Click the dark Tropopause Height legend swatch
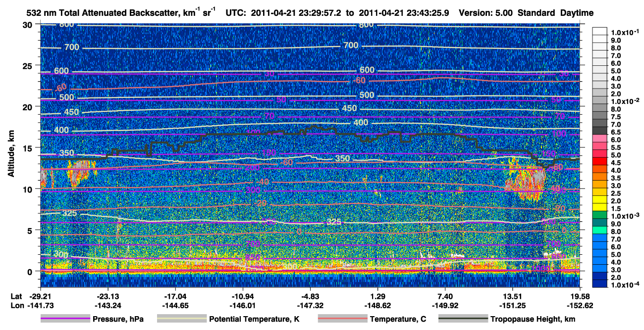Viewport: 644px width, 330px height. [x=463, y=319]
